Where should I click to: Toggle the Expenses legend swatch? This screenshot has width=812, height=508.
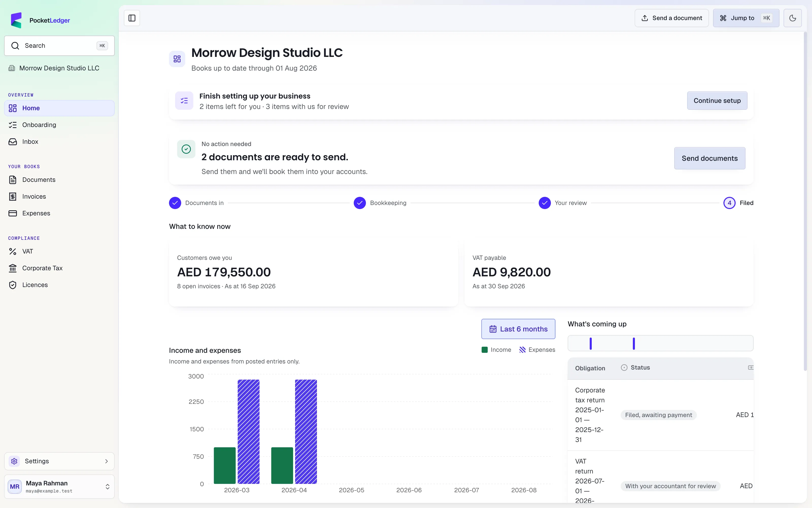point(522,350)
